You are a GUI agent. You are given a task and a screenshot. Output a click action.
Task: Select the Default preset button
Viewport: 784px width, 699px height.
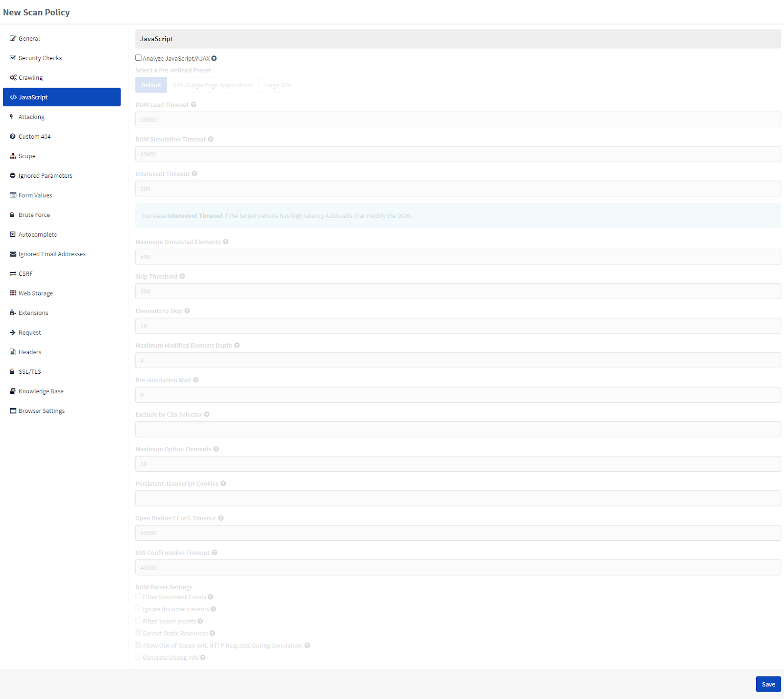tap(151, 85)
